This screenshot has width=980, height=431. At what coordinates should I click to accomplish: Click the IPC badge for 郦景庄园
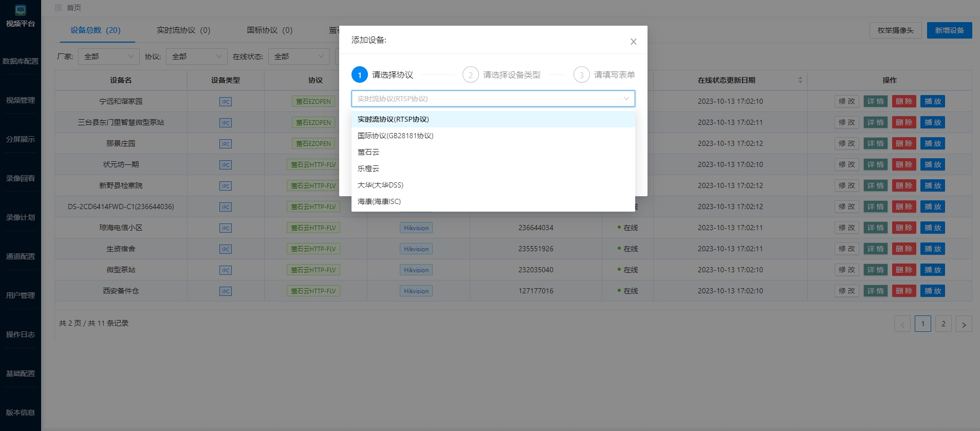226,144
